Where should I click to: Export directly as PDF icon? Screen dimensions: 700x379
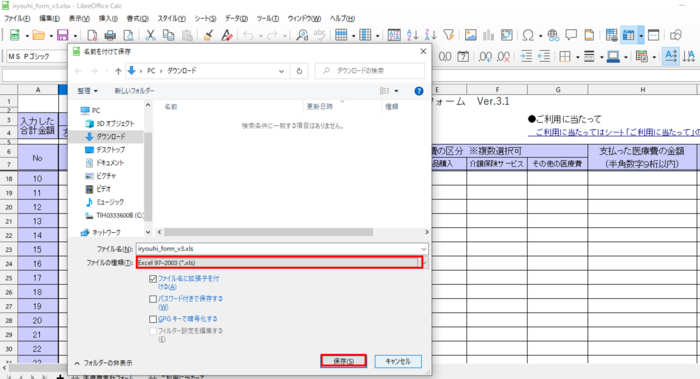point(92,35)
